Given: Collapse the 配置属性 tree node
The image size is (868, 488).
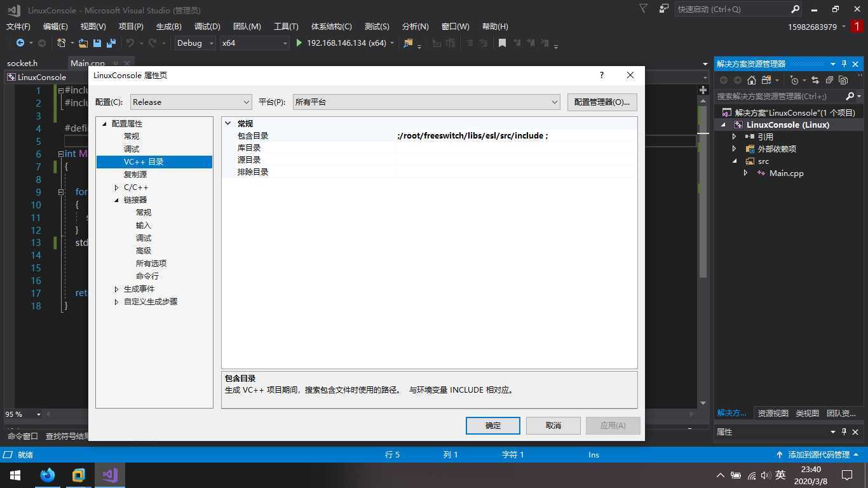Looking at the screenshot, I should [x=105, y=124].
